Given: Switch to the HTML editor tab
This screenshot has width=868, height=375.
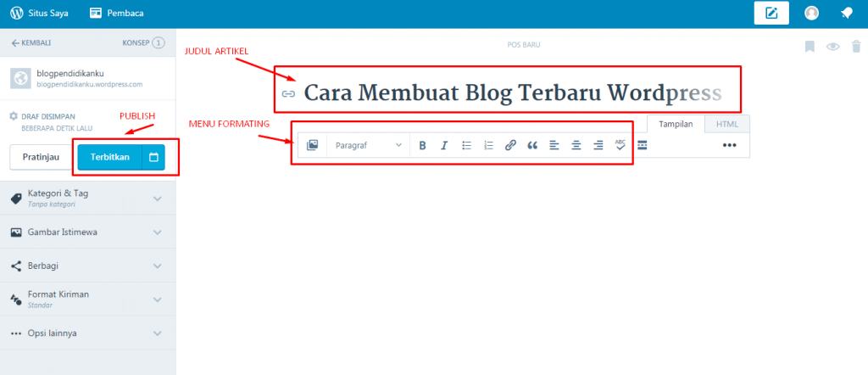Looking at the screenshot, I should (x=727, y=124).
